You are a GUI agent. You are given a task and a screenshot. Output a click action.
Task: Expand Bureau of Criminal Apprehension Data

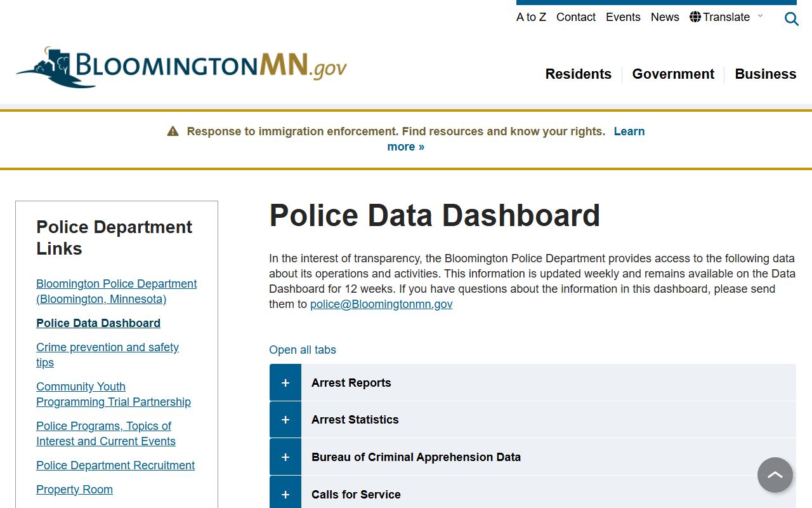click(x=533, y=457)
